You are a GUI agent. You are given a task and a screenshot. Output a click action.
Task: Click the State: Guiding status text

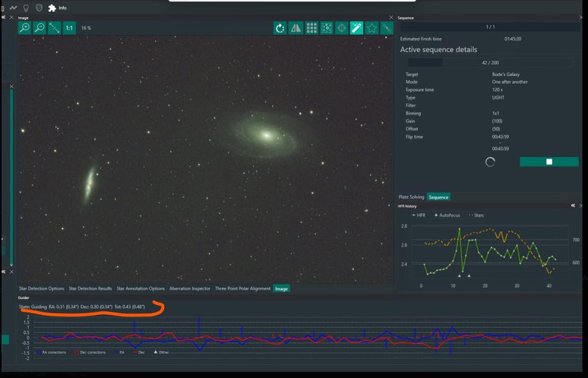[x=32, y=307]
